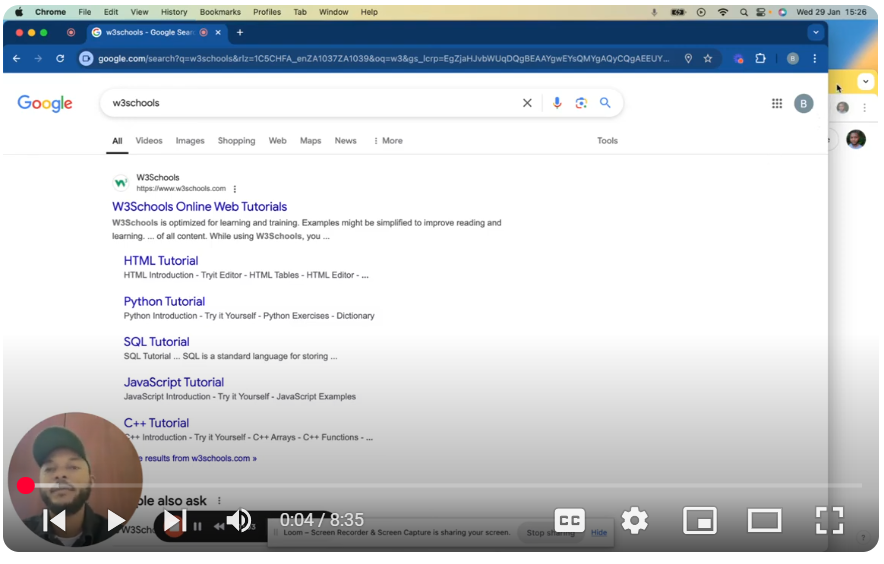Expand yellow dropdown chevron in background window
This screenshot has width=884, height=564.
[865, 81]
